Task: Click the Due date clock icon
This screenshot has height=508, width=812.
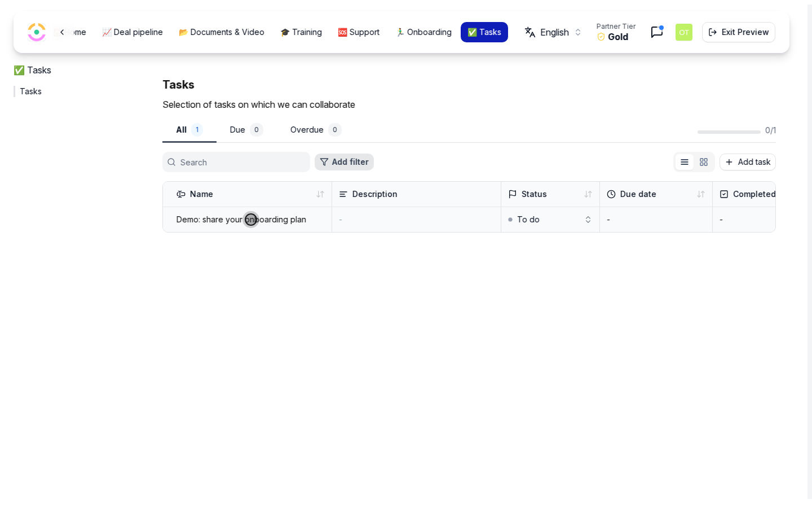Action: coord(611,194)
